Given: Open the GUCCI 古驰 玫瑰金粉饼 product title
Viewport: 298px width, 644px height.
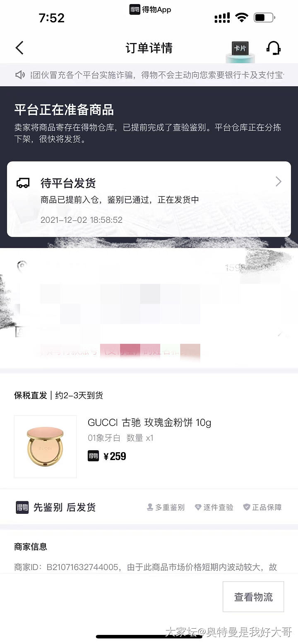Looking at the screenshot, I should point(149,422).
